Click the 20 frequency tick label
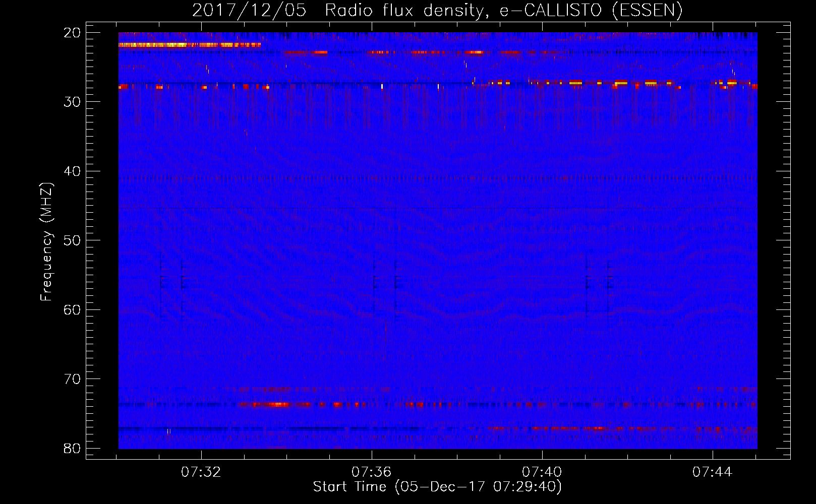Screen dimensions: 816x504 (x=73, y=33)
